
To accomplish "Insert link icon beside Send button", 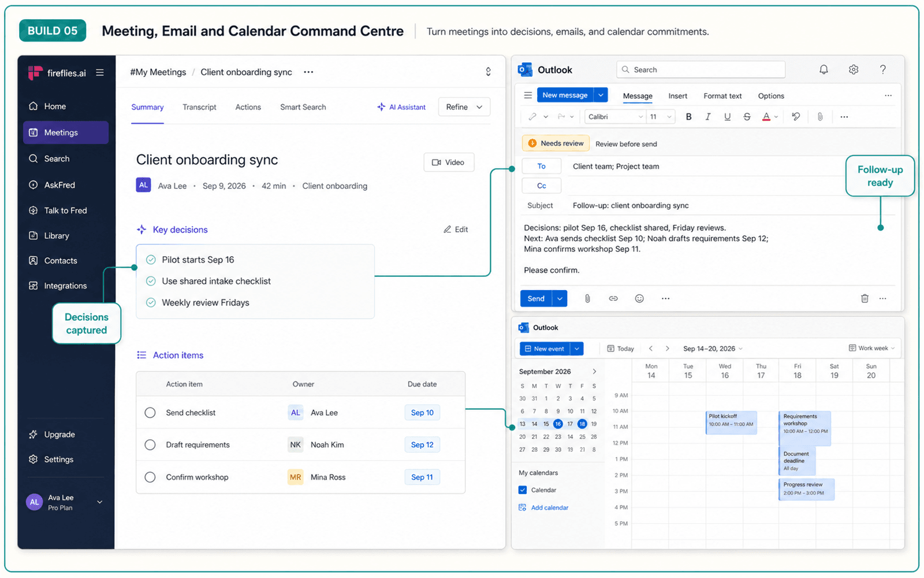I will 613,298.
